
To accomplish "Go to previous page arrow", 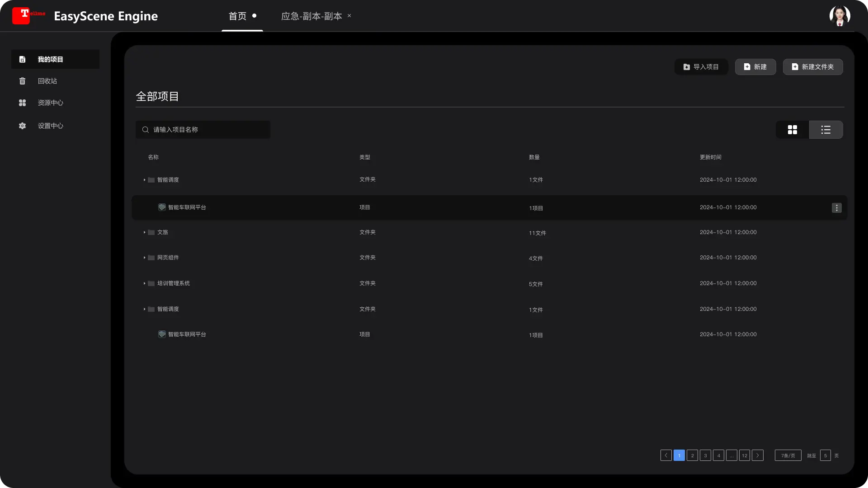I will (666, 455).
